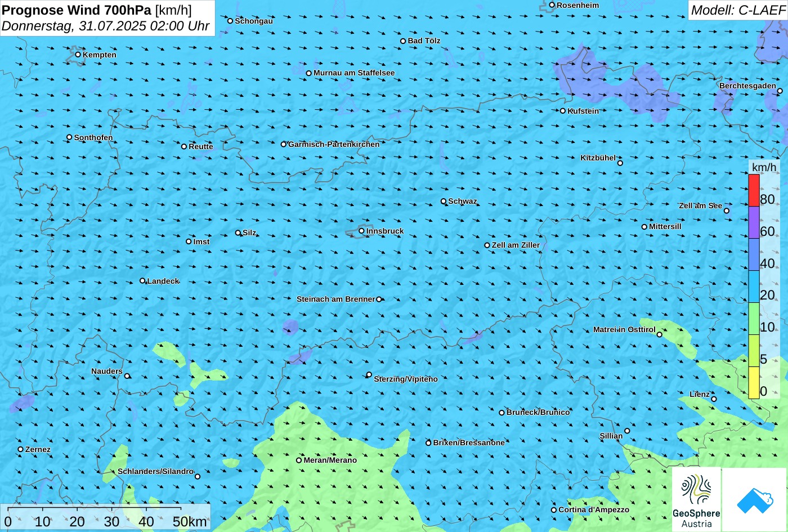Click the 'Matrei in Osttirol' label text
This screenshot has height=532, width=788.
(x=624, y=329)
